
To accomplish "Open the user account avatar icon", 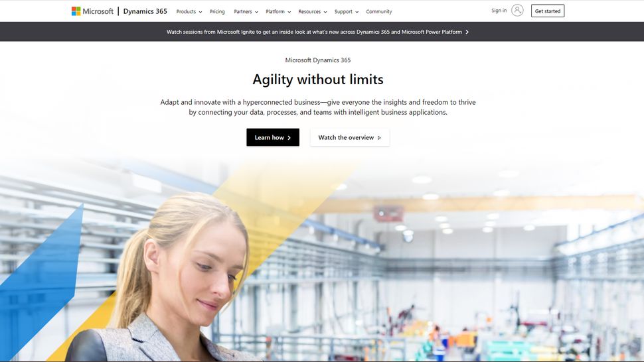I will 517,10.
